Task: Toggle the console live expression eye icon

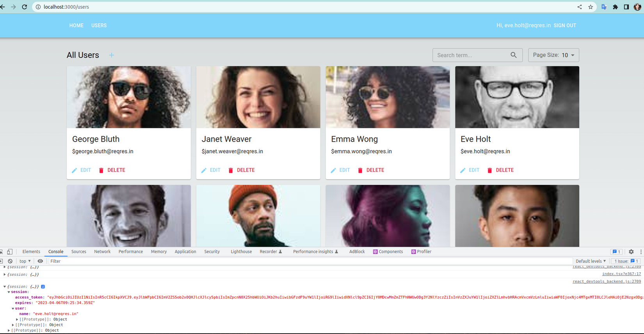Action: point(40,261)
